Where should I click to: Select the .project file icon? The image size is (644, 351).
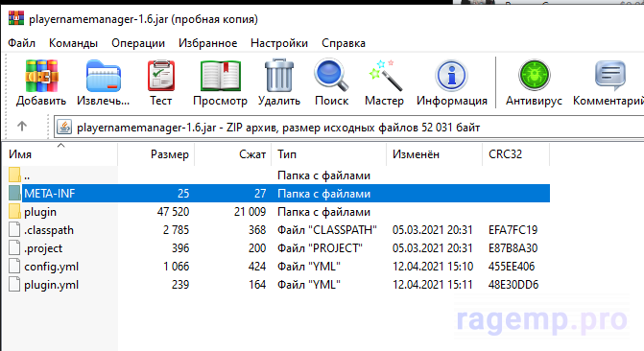click(14, 248)
